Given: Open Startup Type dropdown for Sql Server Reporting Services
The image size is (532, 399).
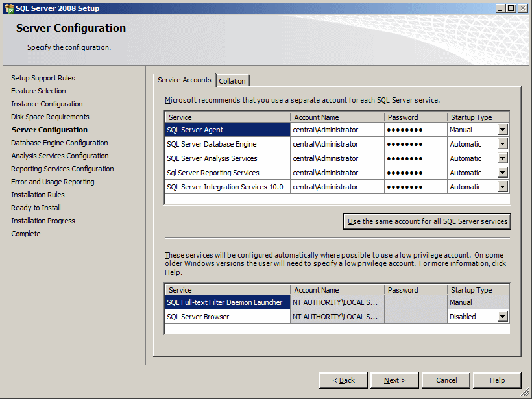Looking at the screenshot, I should [503, 173].
